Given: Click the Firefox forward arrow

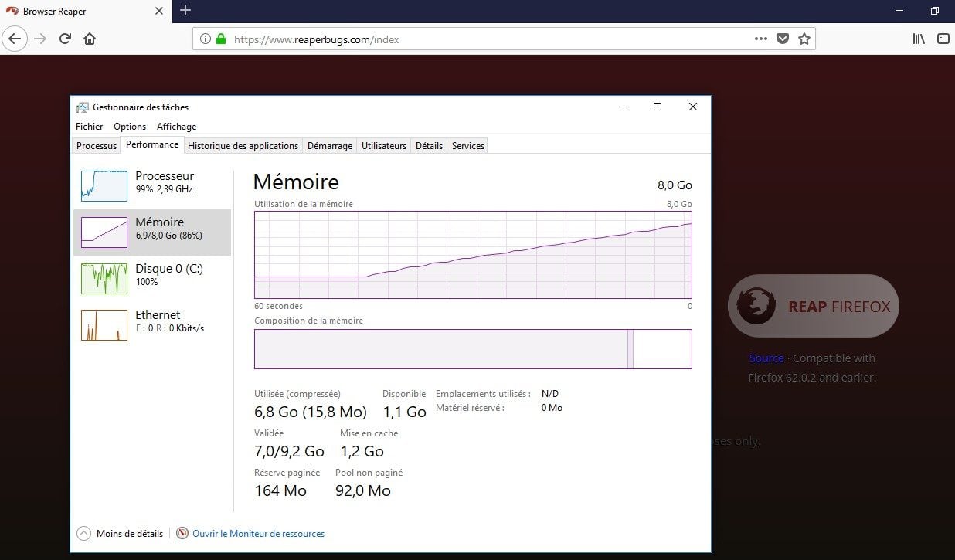Looking at the screenshot, I should [x=40, y=39].
